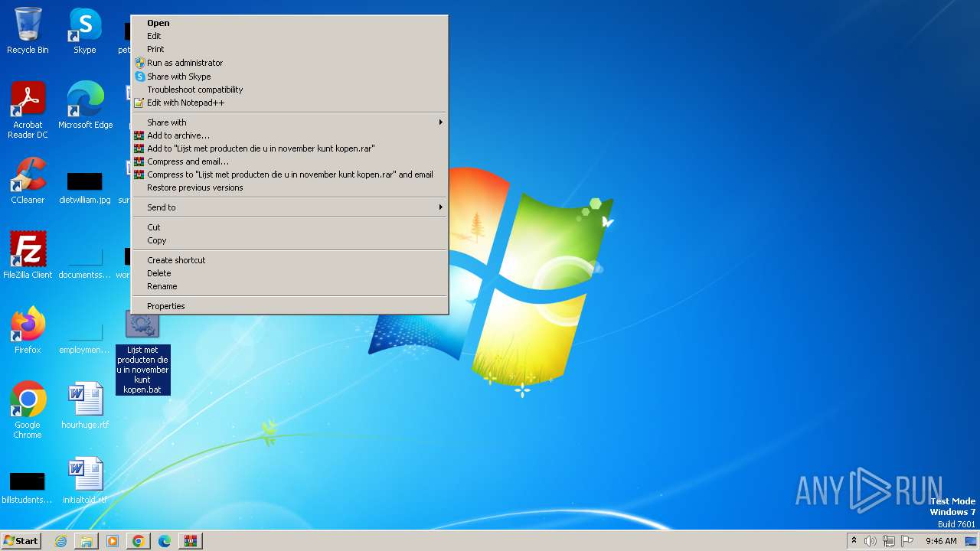Choose Edit with Notepad++
Screen dimensions: 980x551
click(289, 103)
